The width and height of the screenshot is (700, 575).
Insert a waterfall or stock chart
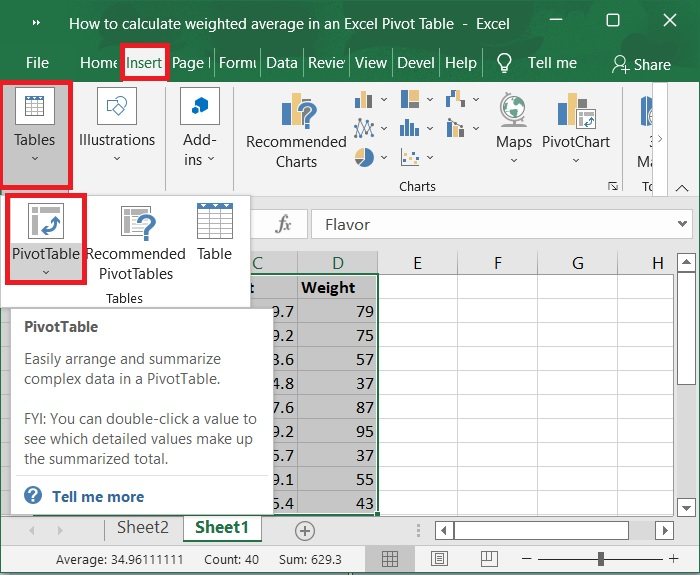pyautogui.click(x=455, y=99)
